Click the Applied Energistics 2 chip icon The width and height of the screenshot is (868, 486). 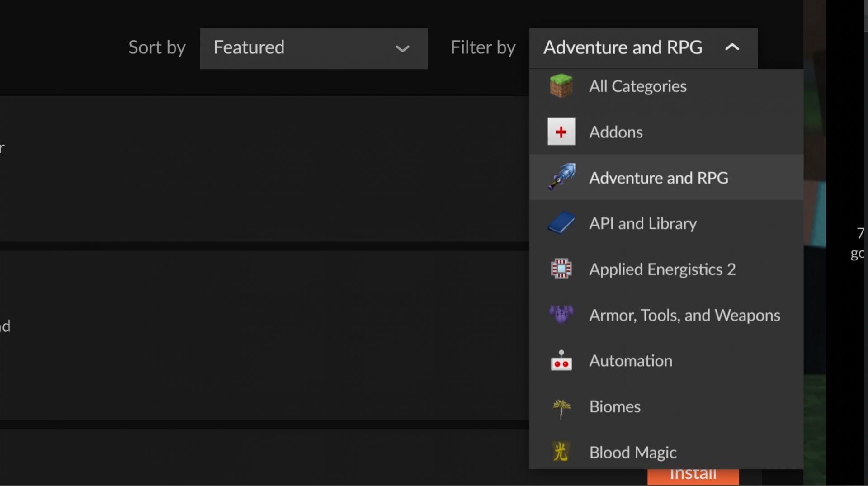(x=561, y=269)
